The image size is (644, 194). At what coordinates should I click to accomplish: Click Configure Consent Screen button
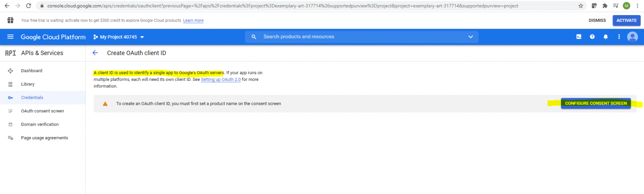[595, 103]
